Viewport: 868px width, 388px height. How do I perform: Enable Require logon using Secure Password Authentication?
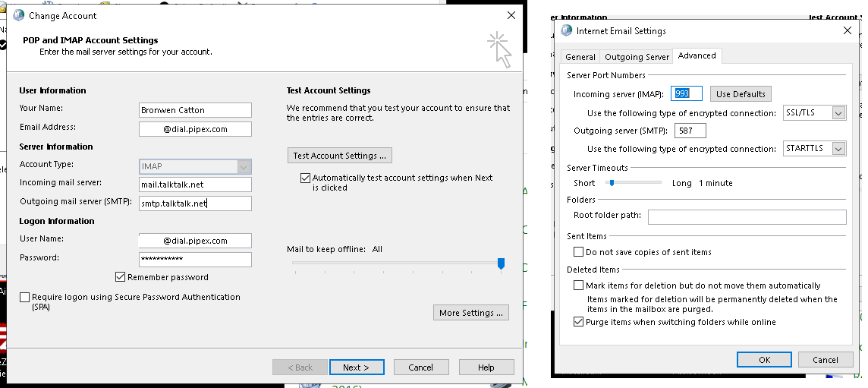coord(25,298)
